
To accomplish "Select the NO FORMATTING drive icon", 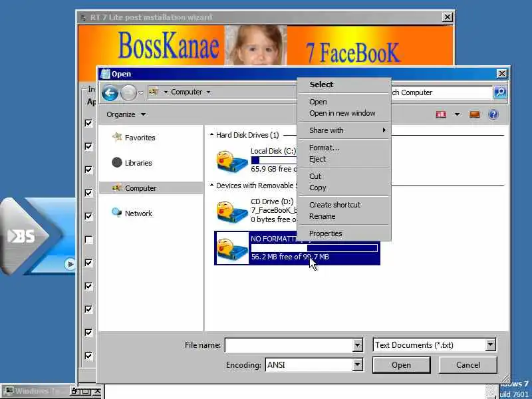I will click(232, 249).
